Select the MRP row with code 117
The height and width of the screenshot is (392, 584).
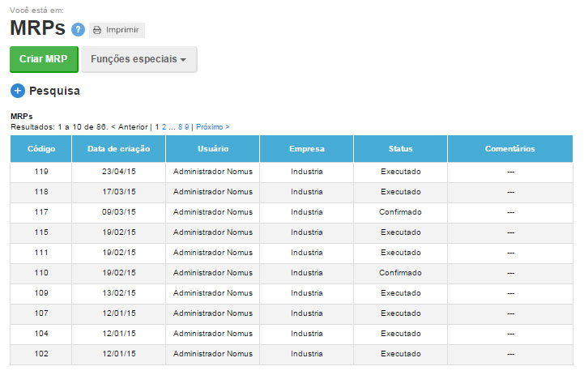[x=41, y=212]
